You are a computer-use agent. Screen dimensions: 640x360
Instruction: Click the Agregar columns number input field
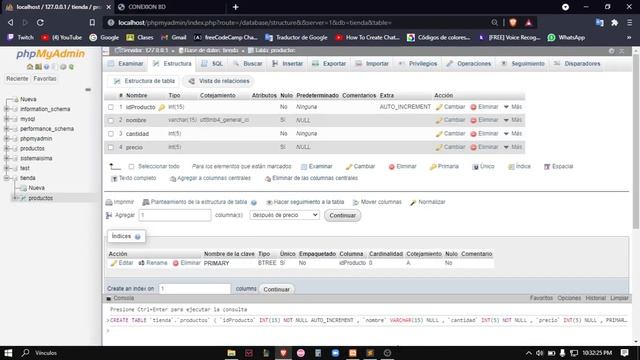(175, 215)
